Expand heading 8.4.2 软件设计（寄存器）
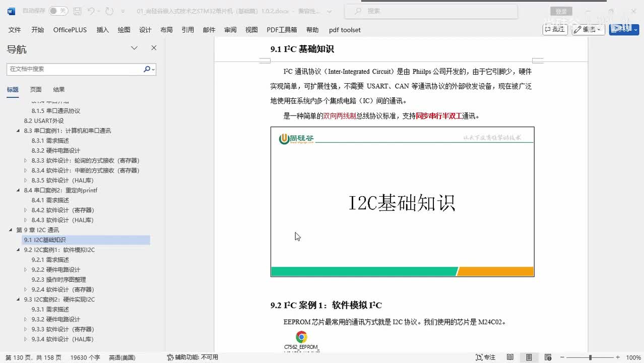 coord(26,210)
